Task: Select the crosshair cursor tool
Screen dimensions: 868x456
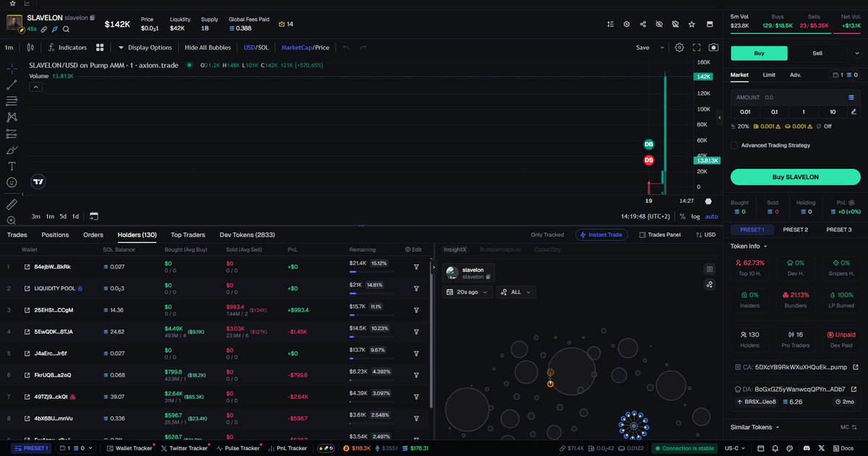Action: click(x=12, y=69)
